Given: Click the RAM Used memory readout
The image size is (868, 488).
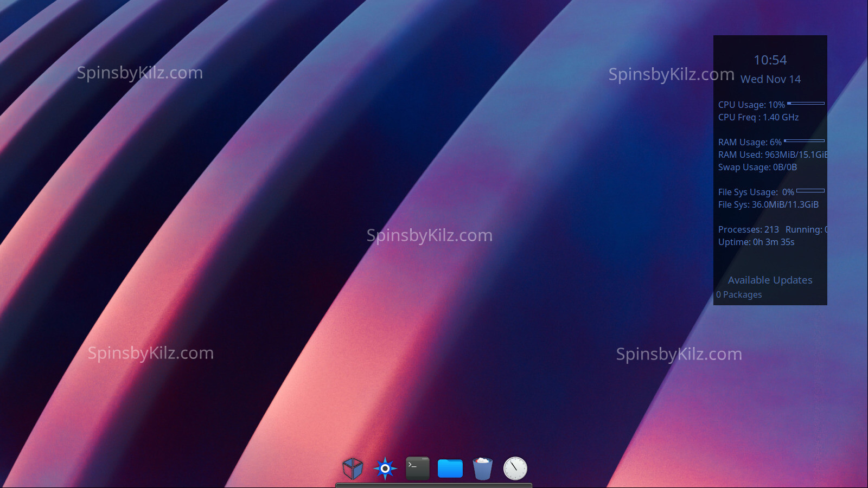Looking at the screenshot, I should click(772, 155).
